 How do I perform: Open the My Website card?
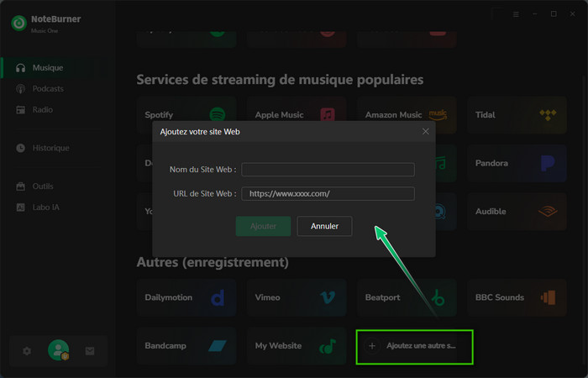click(x=297, y=346)
